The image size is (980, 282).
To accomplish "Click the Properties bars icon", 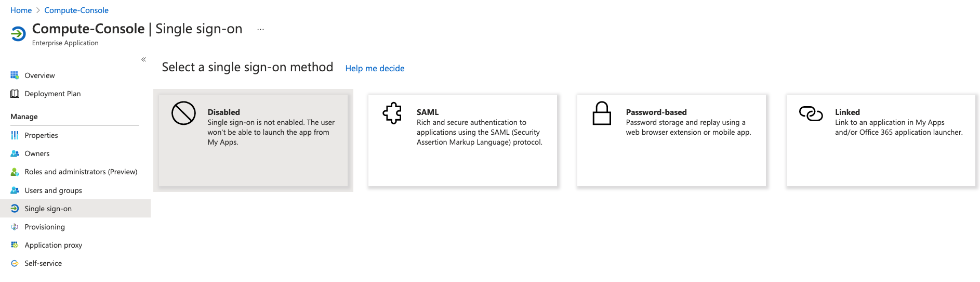I will coord(15,135).
